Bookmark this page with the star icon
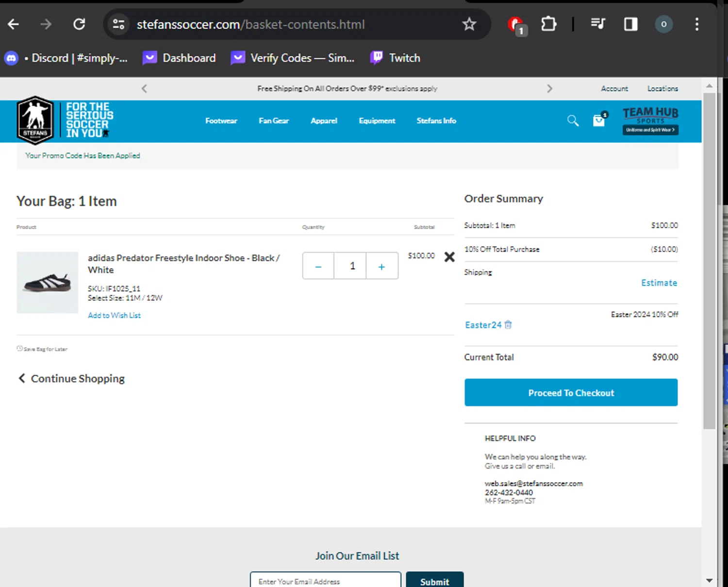Screen dimensions: 728x587 click(x=469, y=24)
